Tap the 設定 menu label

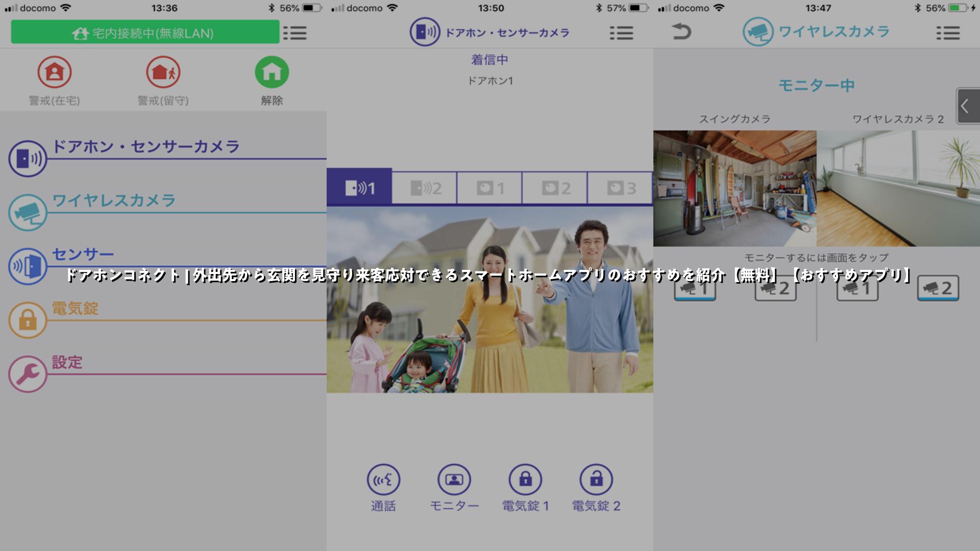[x=67, y=362]
